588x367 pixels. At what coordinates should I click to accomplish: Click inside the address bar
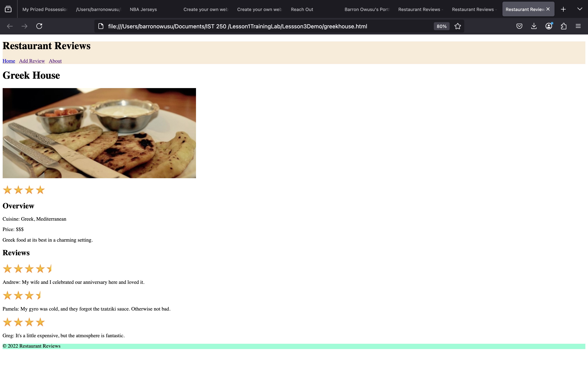point(243,26)
